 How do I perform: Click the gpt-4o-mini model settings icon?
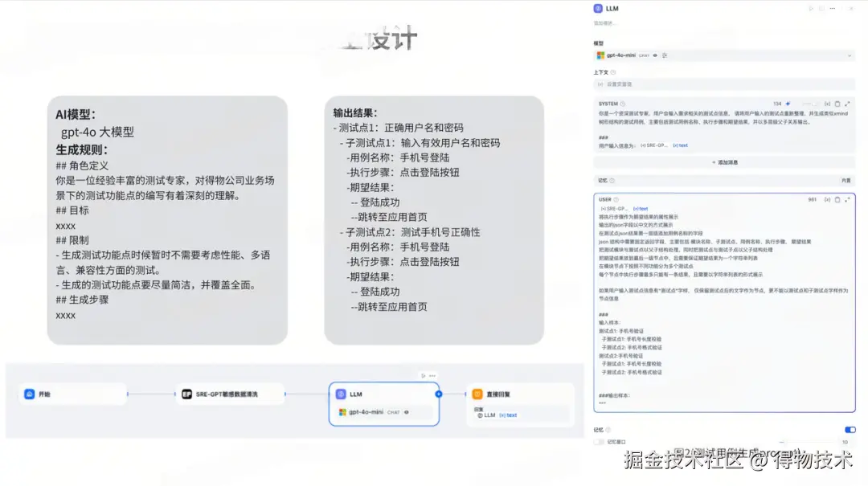pos(663,55)
